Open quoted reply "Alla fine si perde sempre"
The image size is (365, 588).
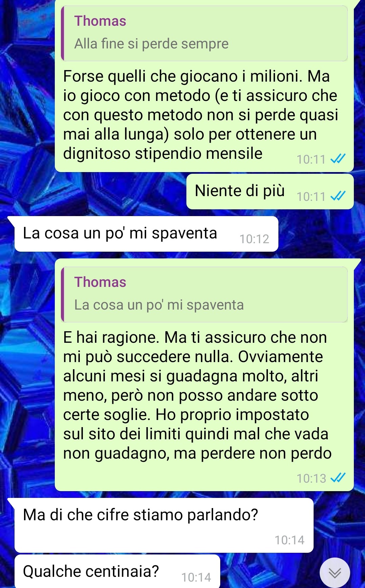point(204,33)
